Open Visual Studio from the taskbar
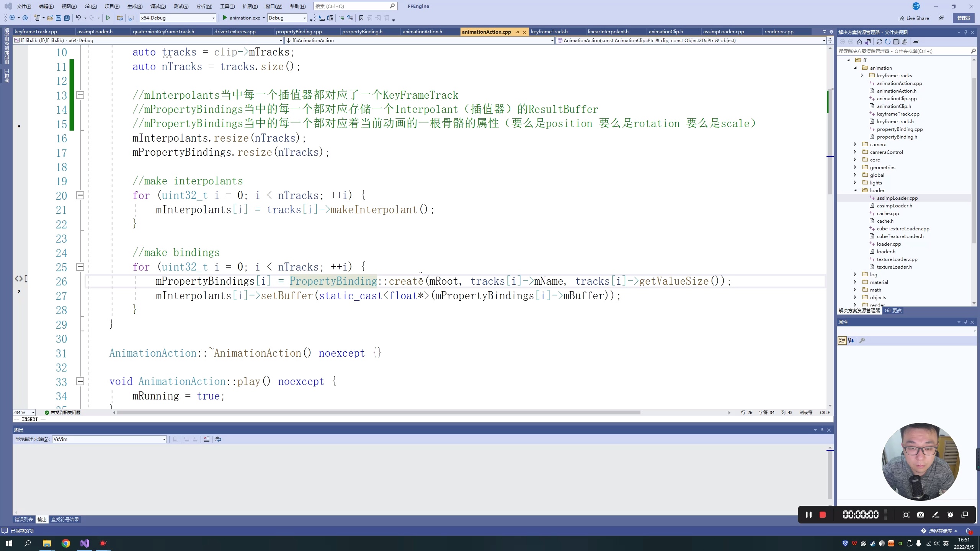This screenshot has width=980, height=551. [85, 543]
